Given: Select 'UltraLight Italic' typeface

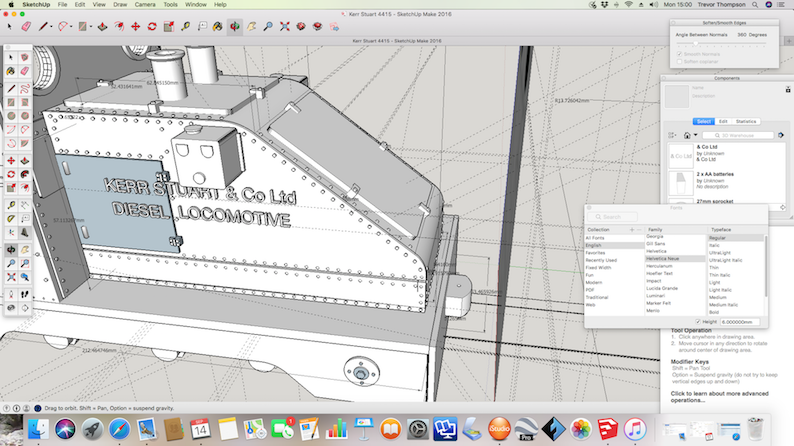Looking at the screenshot, I should [725, 260].
